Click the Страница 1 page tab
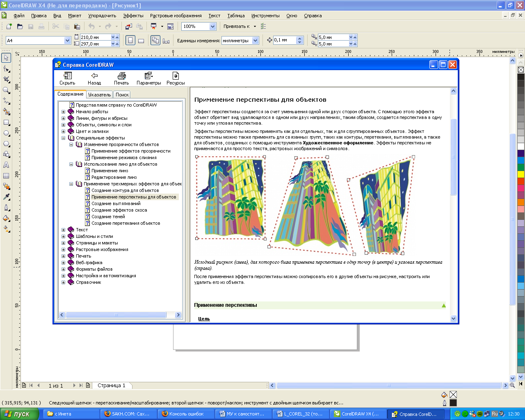The image size is (525, 420). coord(112,386)
